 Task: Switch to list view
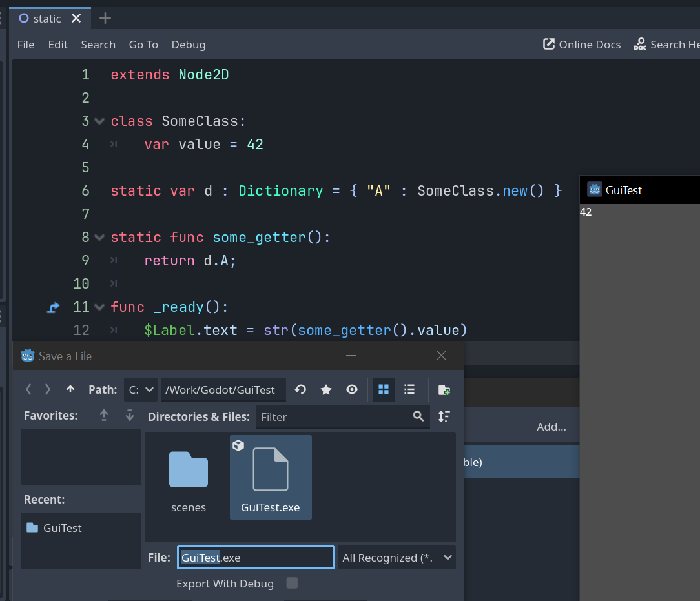pyautogui.click(x=409, y=390)
